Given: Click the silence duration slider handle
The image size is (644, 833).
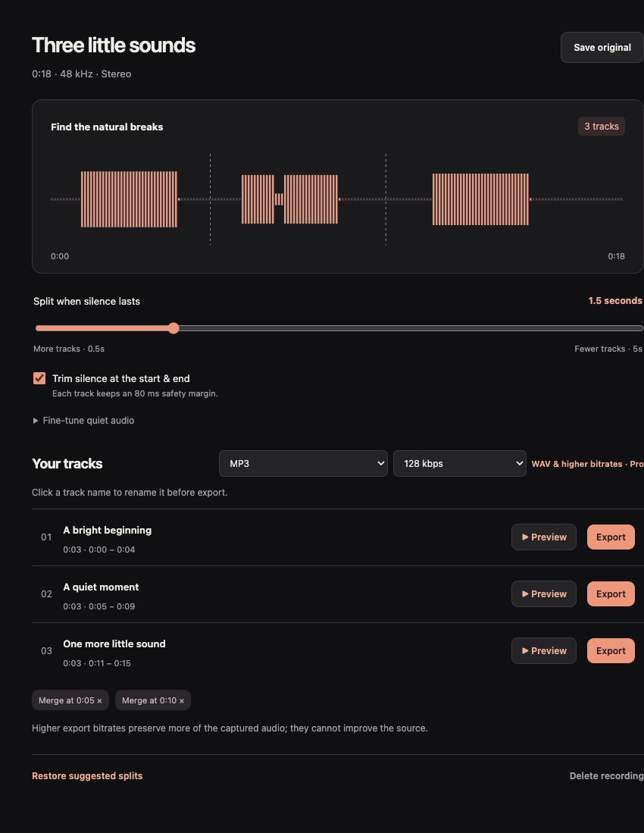Looking at the screenshot, I should point(174,328).
